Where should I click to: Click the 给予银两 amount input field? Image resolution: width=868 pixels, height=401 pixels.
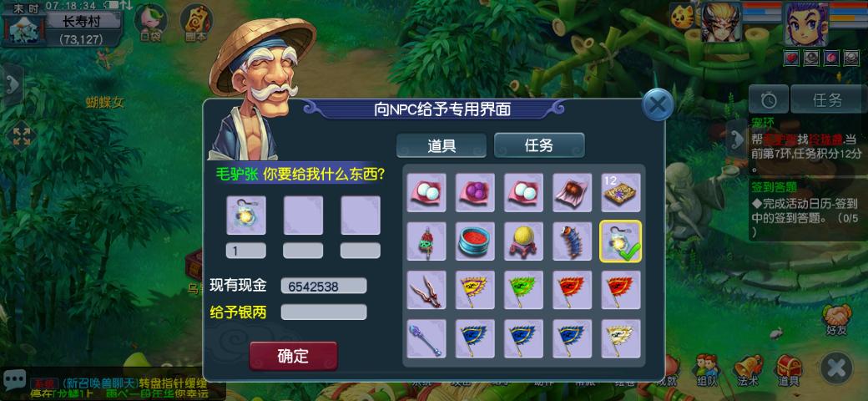(324, 312)
